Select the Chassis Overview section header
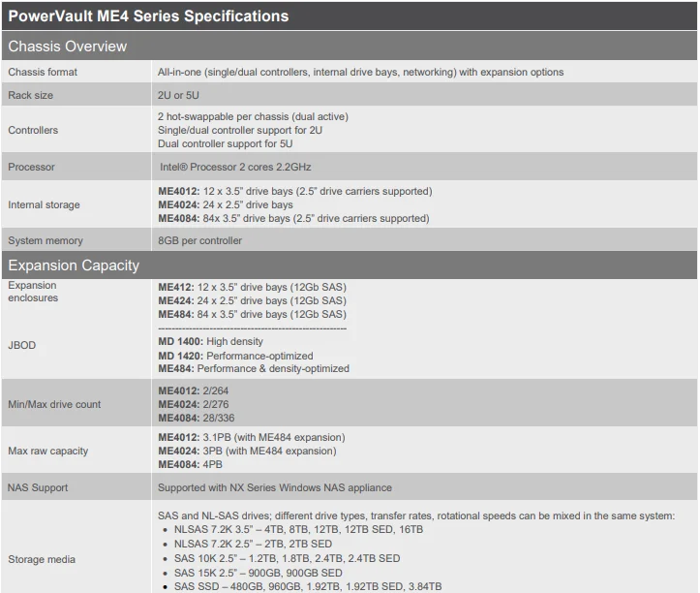This screenshot has width=700, height=593. pyautogui.click(x=68, y=47)
